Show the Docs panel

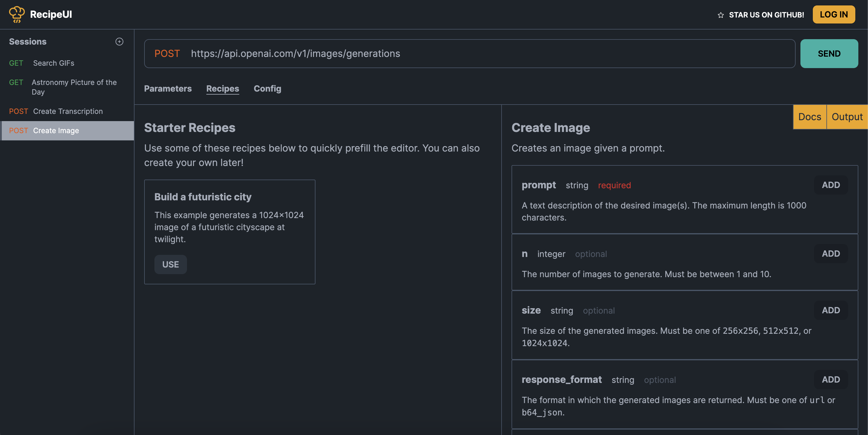(x=809, y=117)
